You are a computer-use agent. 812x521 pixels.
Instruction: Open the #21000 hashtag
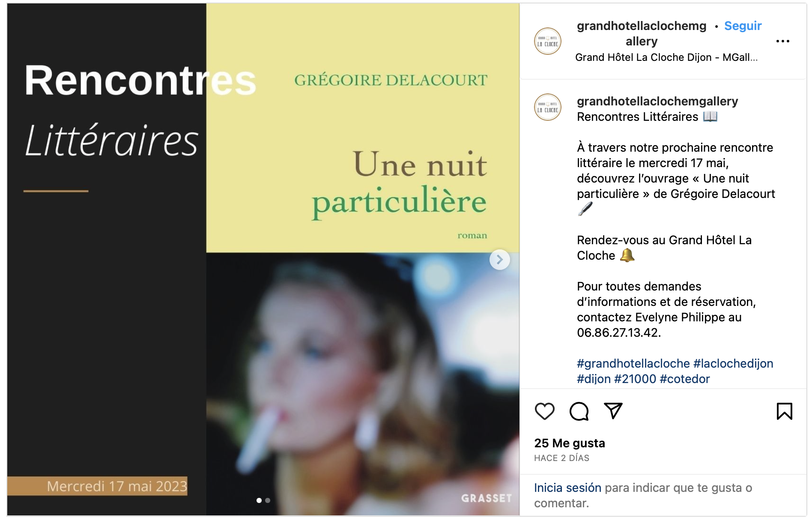tap(635, 379)
